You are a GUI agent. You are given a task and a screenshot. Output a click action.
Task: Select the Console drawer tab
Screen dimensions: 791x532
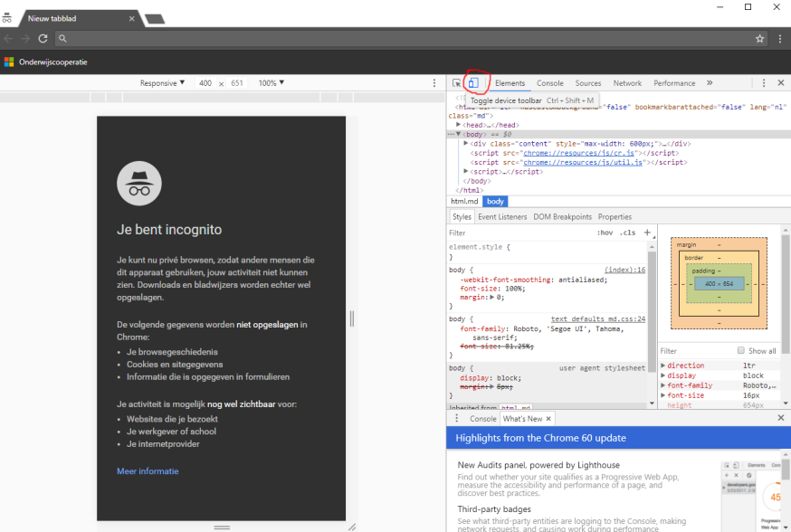point(482,419)
